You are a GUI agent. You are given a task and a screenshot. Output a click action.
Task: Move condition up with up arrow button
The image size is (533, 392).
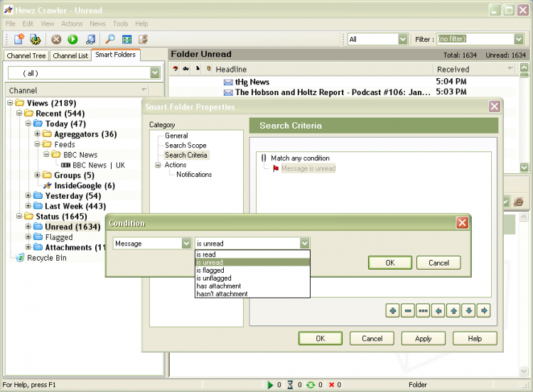[453, 310]
